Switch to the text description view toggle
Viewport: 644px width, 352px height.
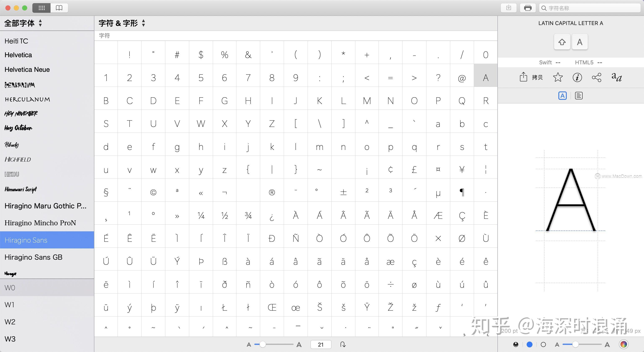tap(579, 95)
